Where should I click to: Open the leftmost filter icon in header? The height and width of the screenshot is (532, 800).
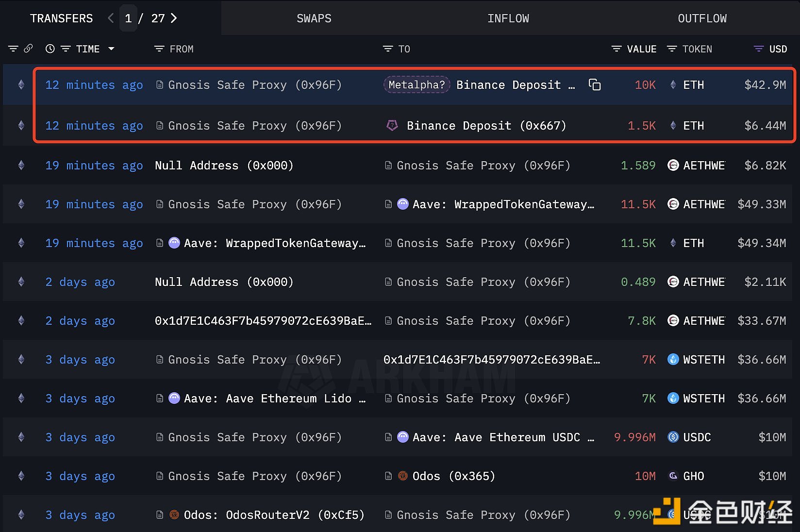pyautogui.click(x=13, y=49)
